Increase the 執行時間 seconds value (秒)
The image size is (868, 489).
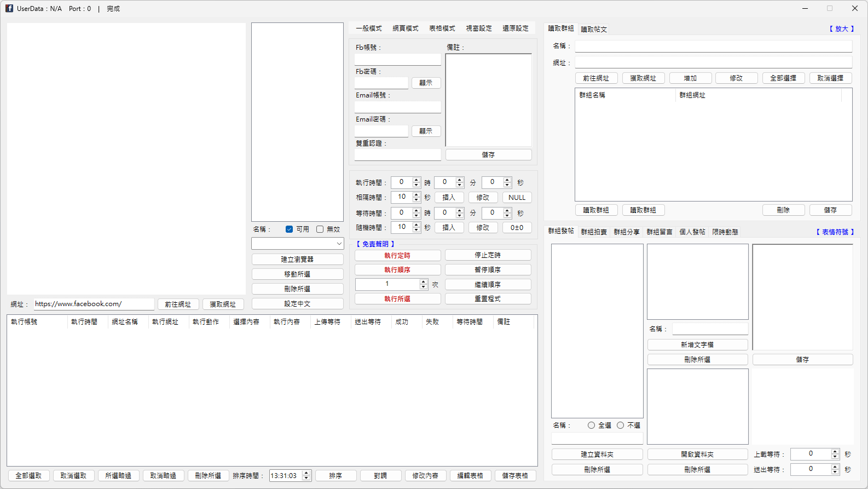point(507,180)
